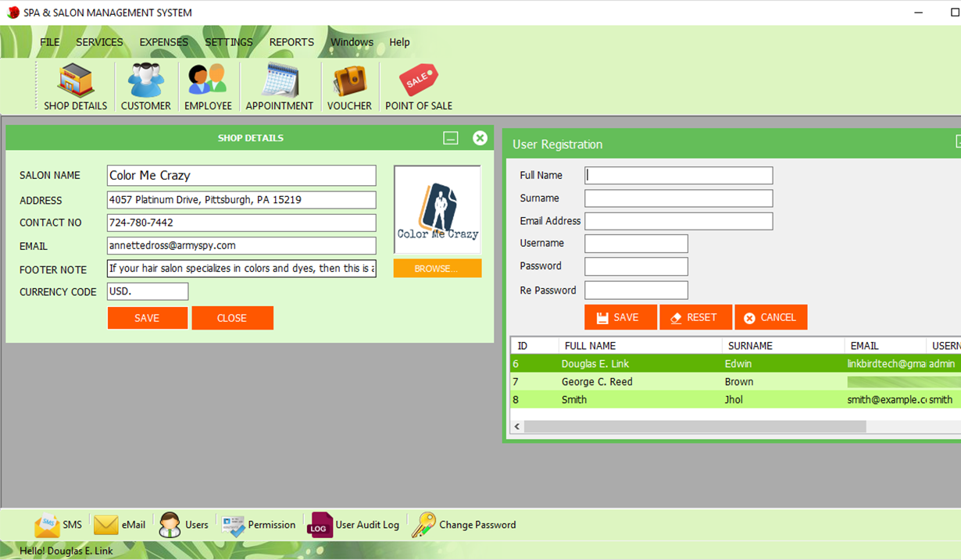Click the Password field

[636, 266]
